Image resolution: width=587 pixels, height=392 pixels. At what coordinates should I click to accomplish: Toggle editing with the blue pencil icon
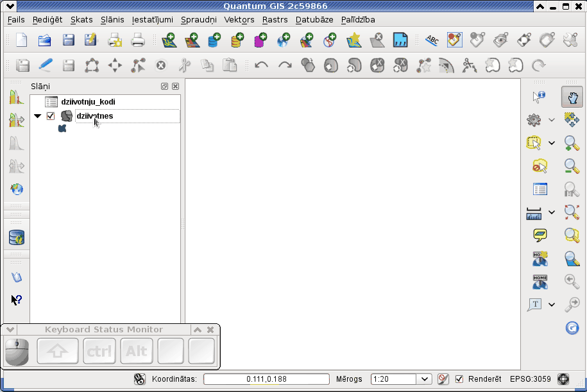pyautogui.click(x=46, y=65)
